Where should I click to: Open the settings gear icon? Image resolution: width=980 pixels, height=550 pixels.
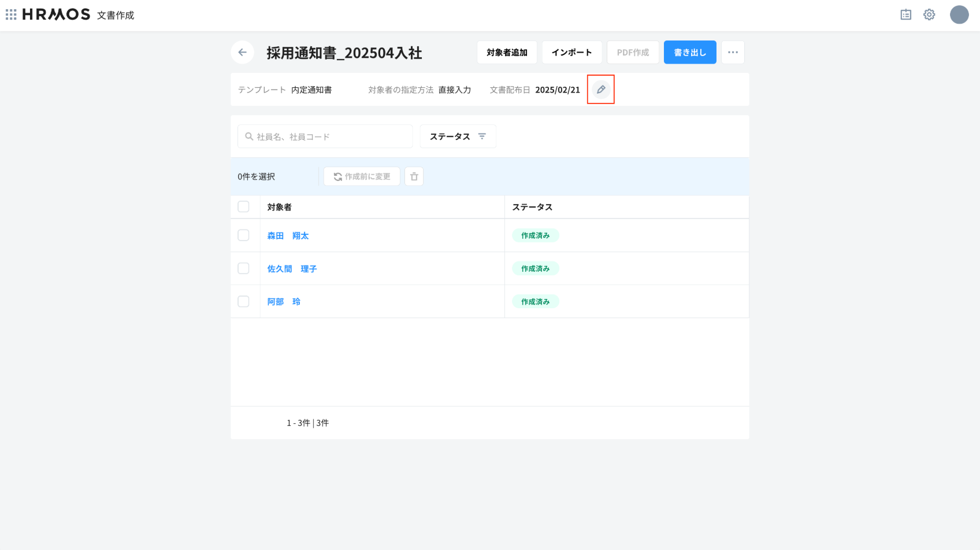point(929,14)
